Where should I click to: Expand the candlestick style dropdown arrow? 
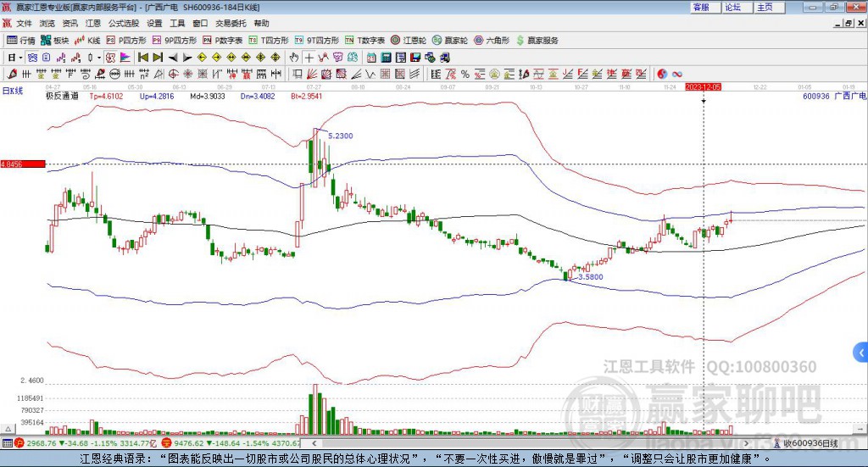99,58
